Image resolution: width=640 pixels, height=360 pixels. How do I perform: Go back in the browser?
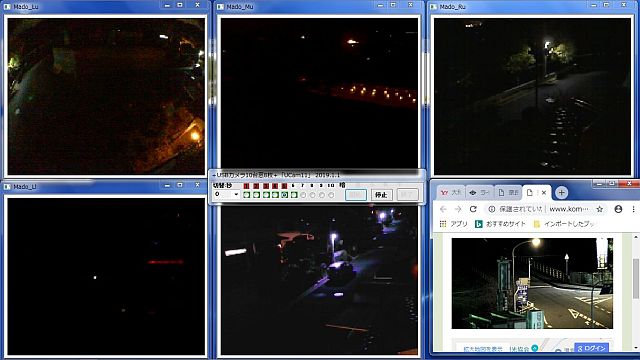coord(444,209)
